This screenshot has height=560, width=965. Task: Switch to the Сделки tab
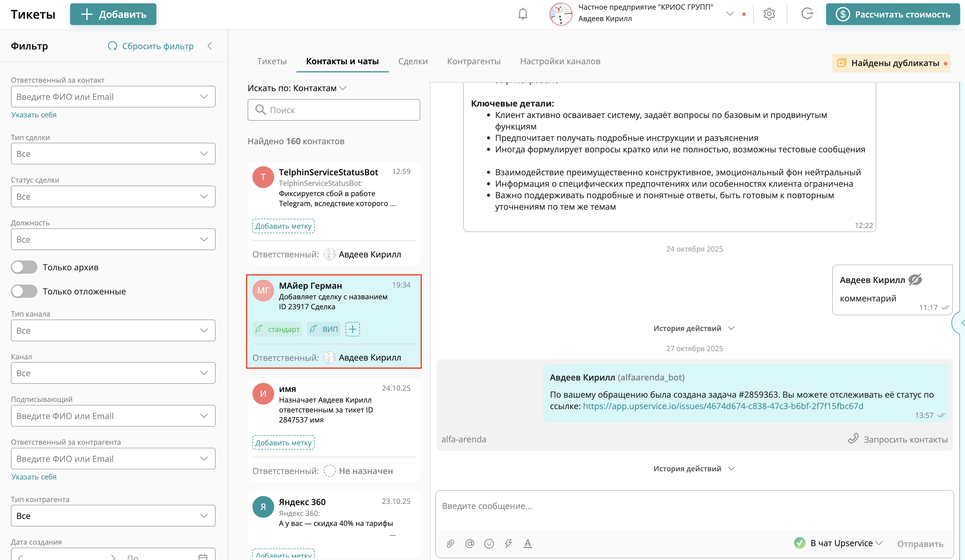[412, 61]
